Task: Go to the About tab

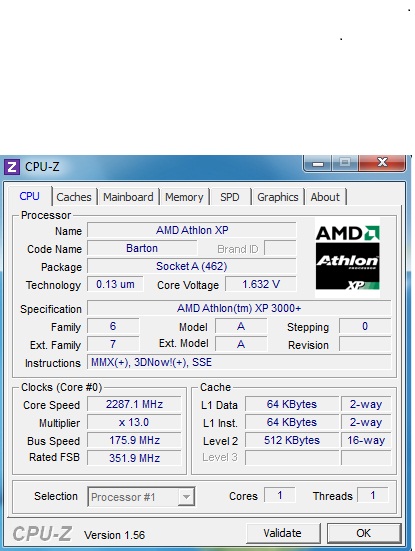Action: (325, 197)
